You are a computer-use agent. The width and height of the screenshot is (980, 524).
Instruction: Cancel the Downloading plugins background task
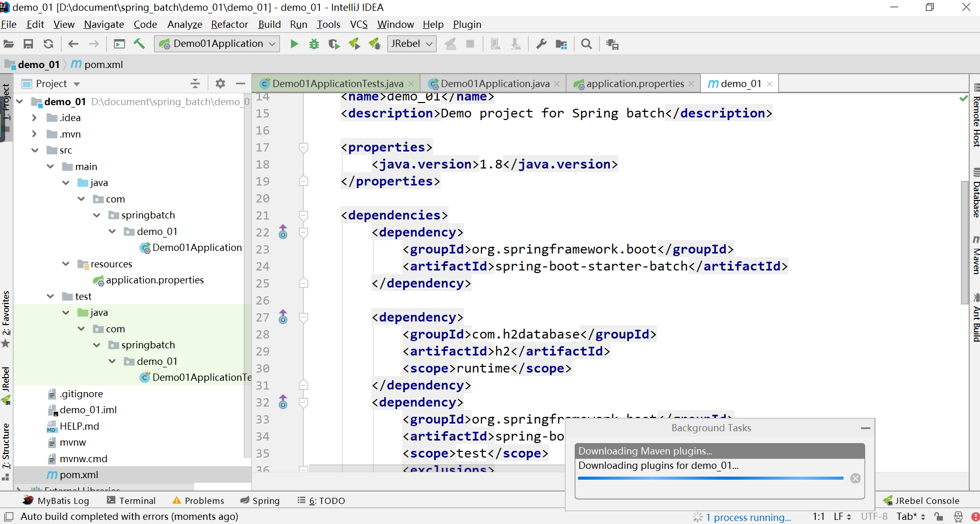(x=855, y=478)
